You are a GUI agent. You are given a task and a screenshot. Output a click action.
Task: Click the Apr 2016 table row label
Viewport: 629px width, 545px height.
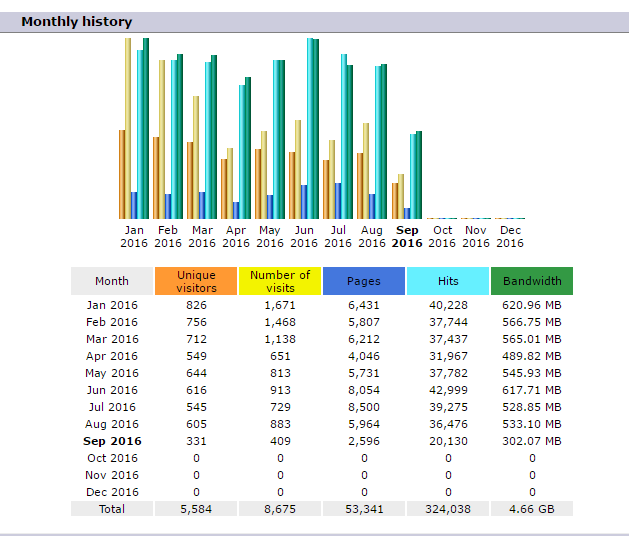[112, 356]
